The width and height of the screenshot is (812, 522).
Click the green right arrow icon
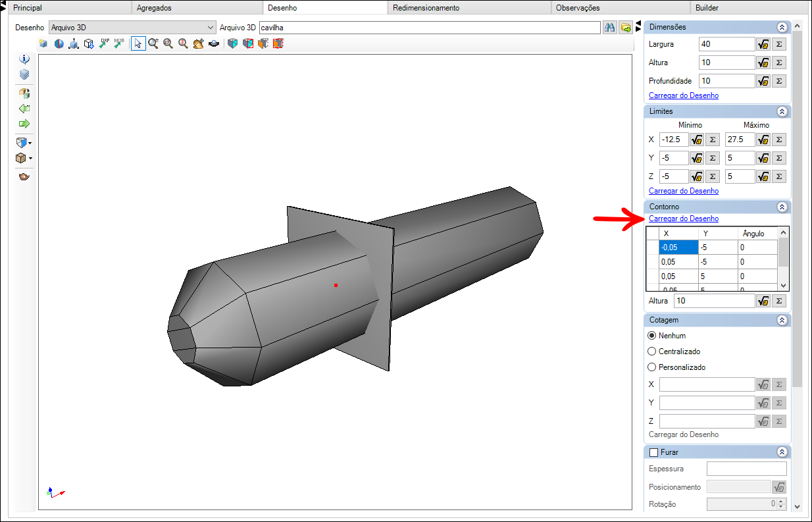click(x=24, y=123)
